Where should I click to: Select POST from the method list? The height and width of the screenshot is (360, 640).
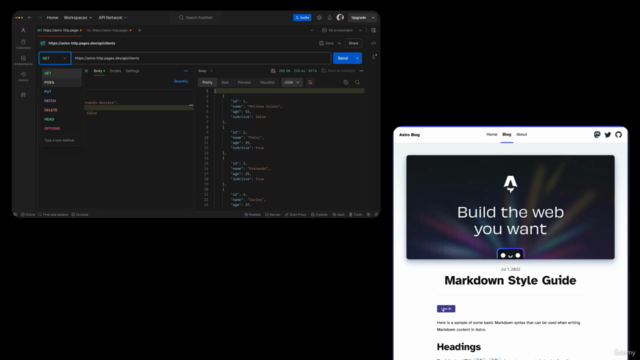62,82
